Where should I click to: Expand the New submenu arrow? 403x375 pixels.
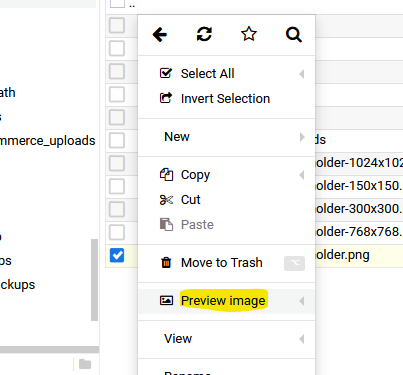click(302, 137)
